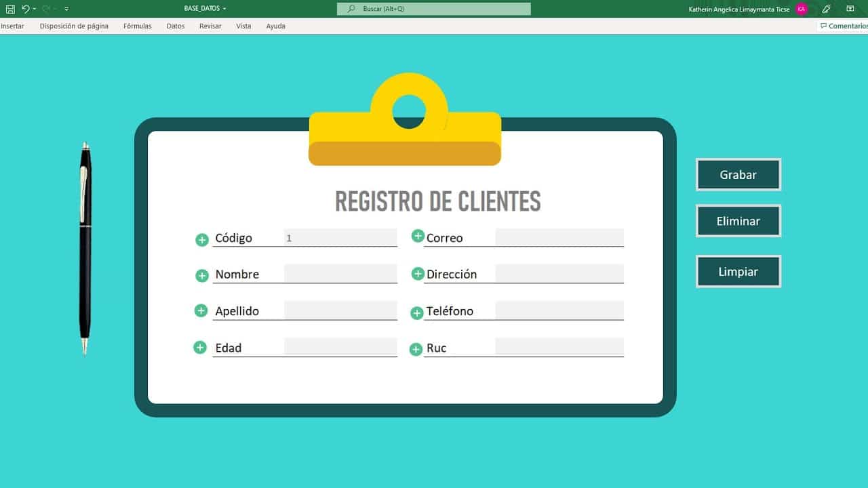Open the KA user account avatar
Image resolution: width=868 pixels, height=488 pixels.
(802, 9)
